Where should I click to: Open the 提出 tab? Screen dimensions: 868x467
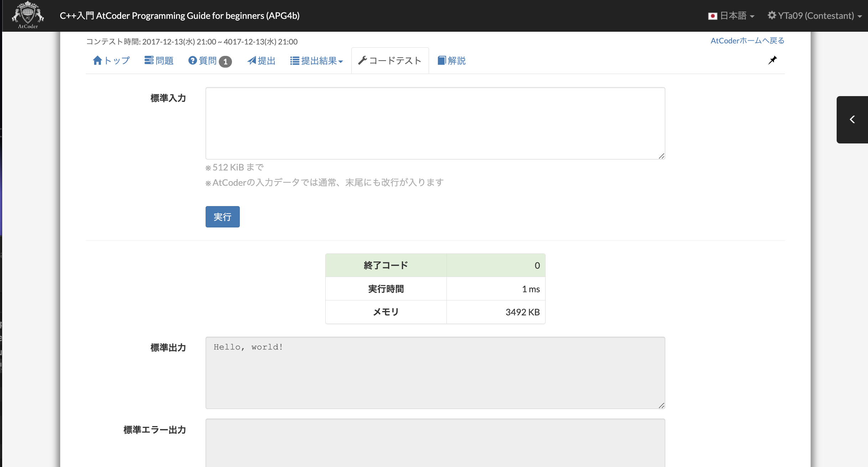pyautogui.click(x=261, y=61)
